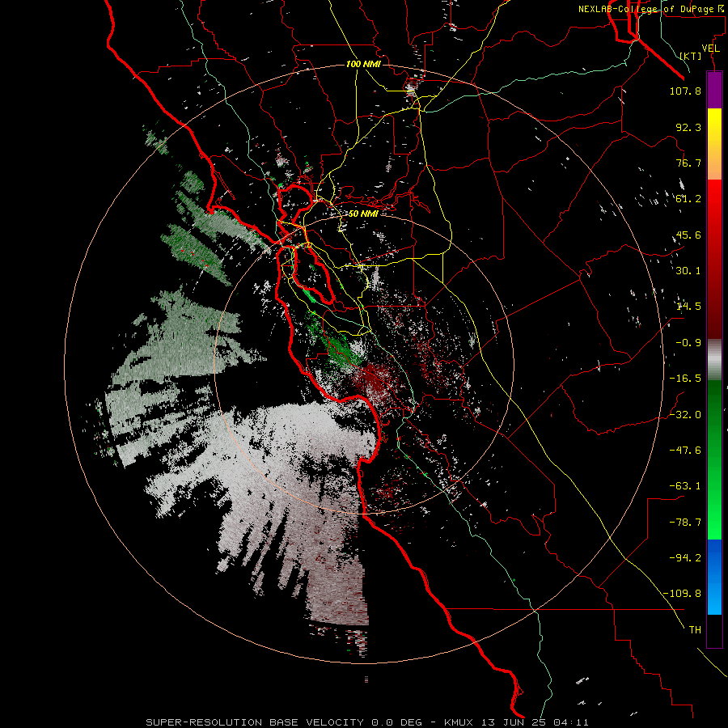Click the 92.3 legend value

coord(688,127)
